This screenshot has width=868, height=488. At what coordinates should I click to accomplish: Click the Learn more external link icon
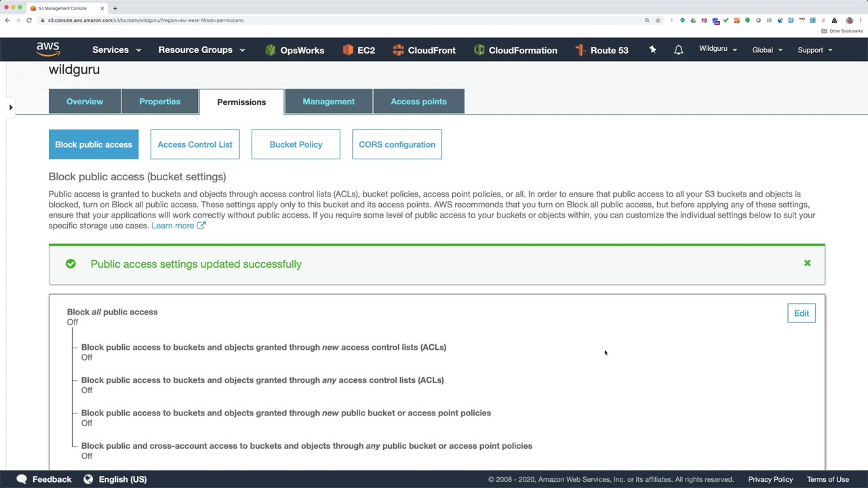click(201, 225)
